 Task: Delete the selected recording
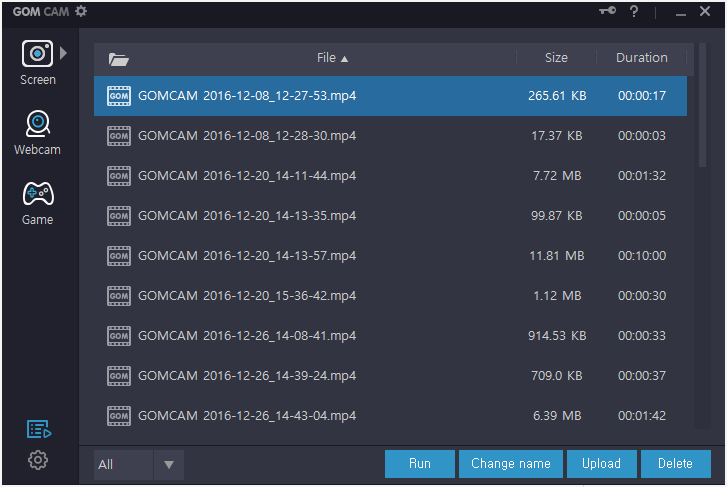pos(675,464)
